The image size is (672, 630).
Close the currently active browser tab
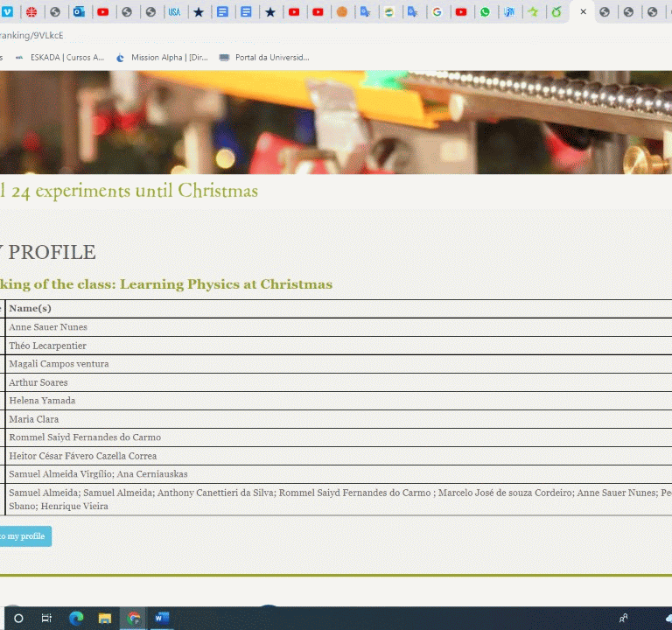pyautogui.click(x=583, y=12)
